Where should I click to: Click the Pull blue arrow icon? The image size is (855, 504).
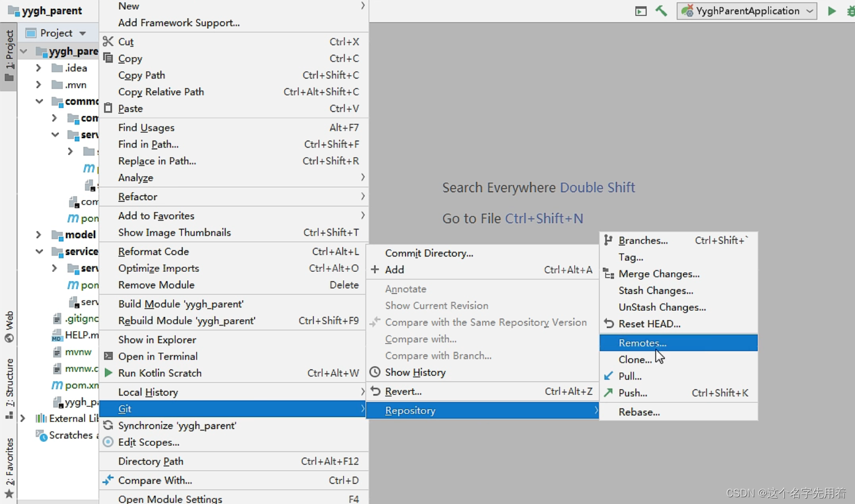[609, 376]
